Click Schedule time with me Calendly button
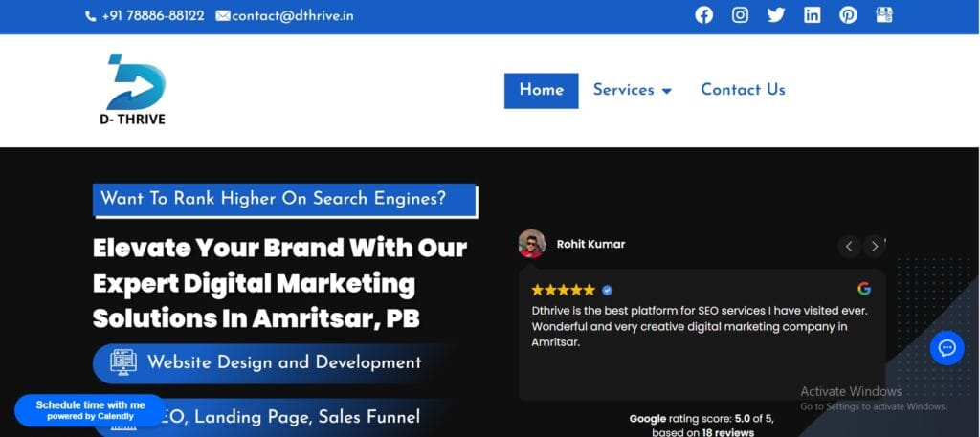 click(x=90, y=410)
